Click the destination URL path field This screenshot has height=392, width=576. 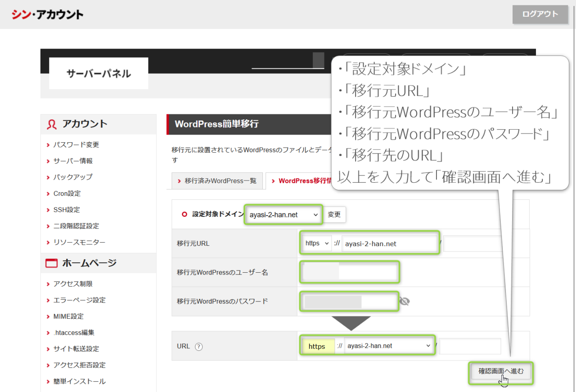point(470,346)
